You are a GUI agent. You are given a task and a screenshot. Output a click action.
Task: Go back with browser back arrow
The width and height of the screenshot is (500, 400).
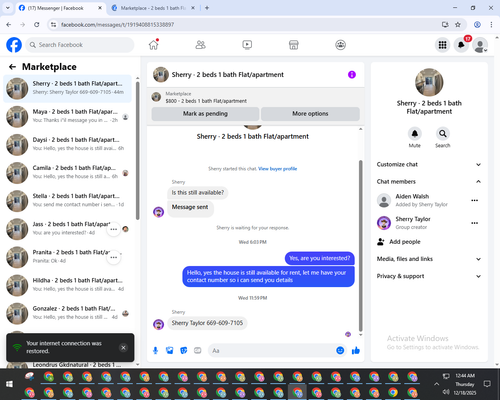[9, 25]
